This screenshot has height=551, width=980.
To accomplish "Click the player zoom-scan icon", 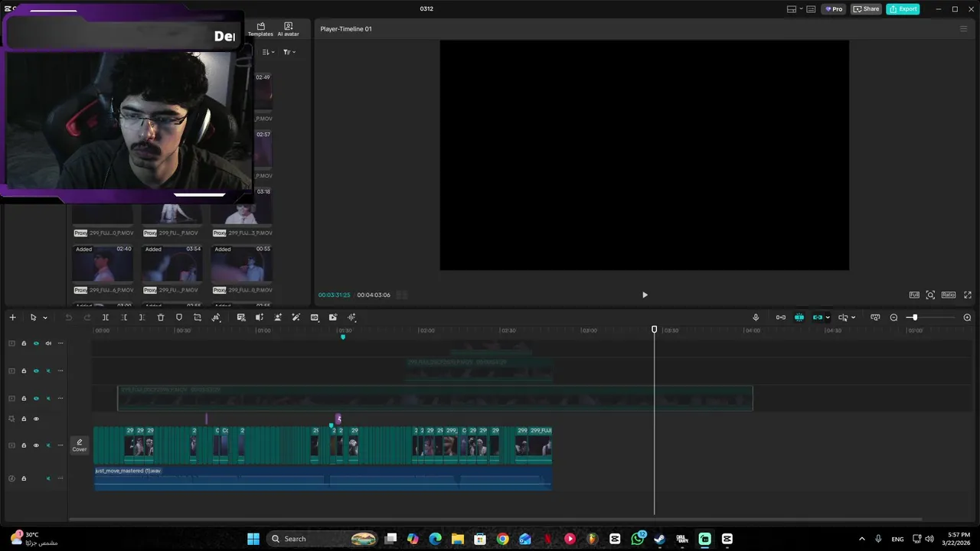I will 930,295.
